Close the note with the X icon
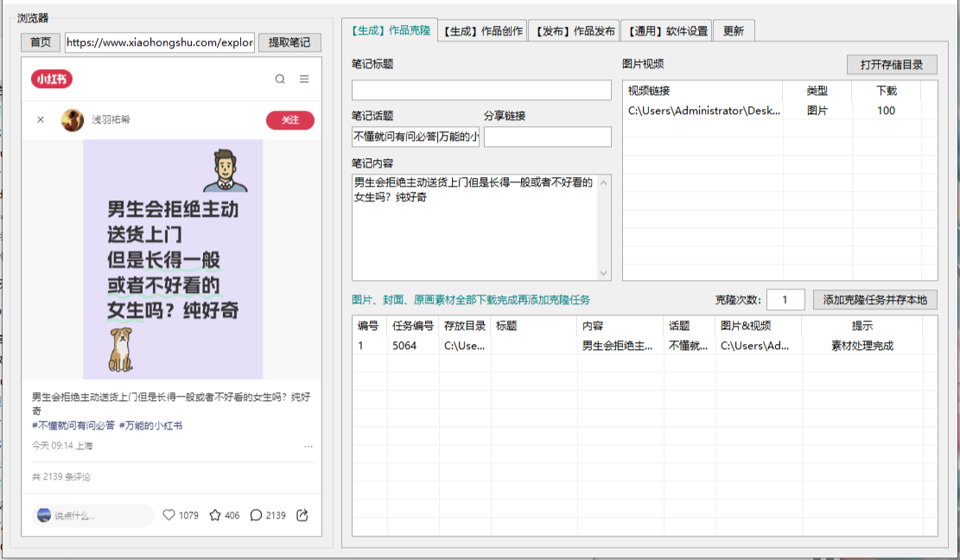The width and height of the screenshot is (960, 560). (41, 120)
